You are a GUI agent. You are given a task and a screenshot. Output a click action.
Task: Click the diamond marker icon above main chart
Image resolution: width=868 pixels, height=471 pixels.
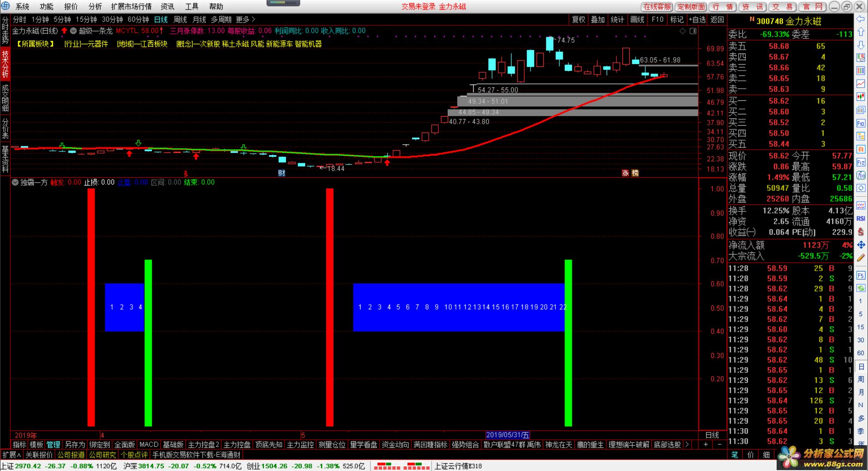click(683, 31)
